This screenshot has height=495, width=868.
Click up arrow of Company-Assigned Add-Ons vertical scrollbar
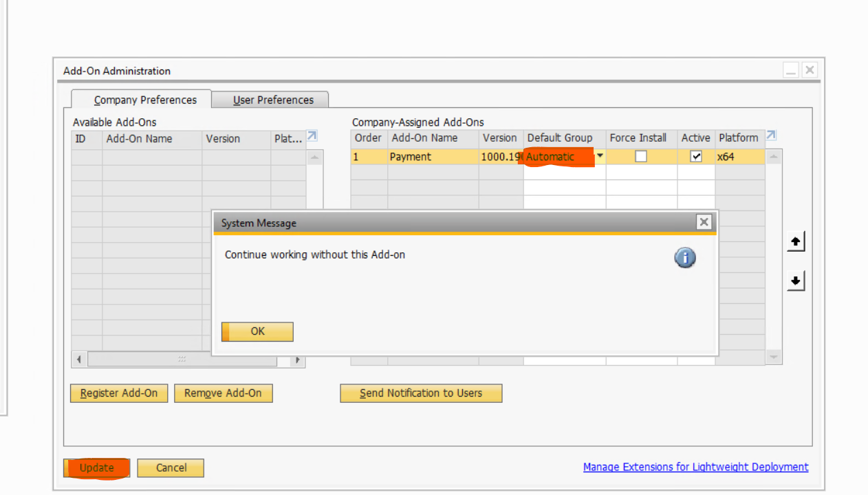click(x=774, y=157)
